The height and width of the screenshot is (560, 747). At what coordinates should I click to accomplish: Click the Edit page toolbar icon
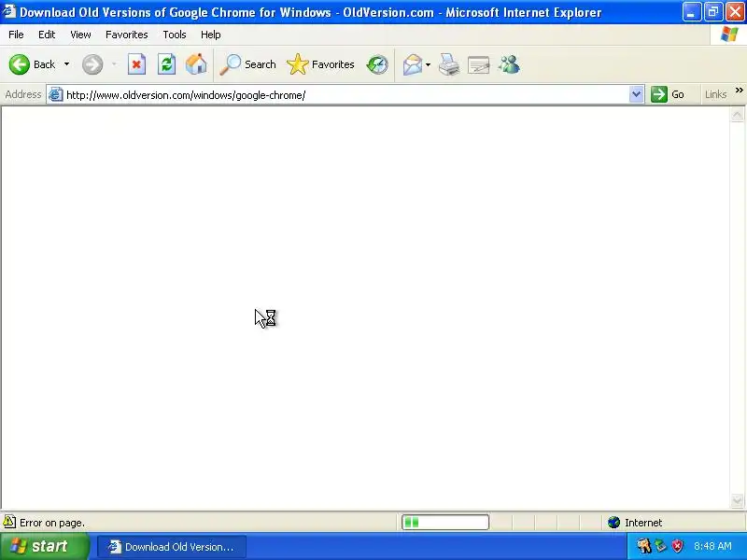tap(479, 64)
